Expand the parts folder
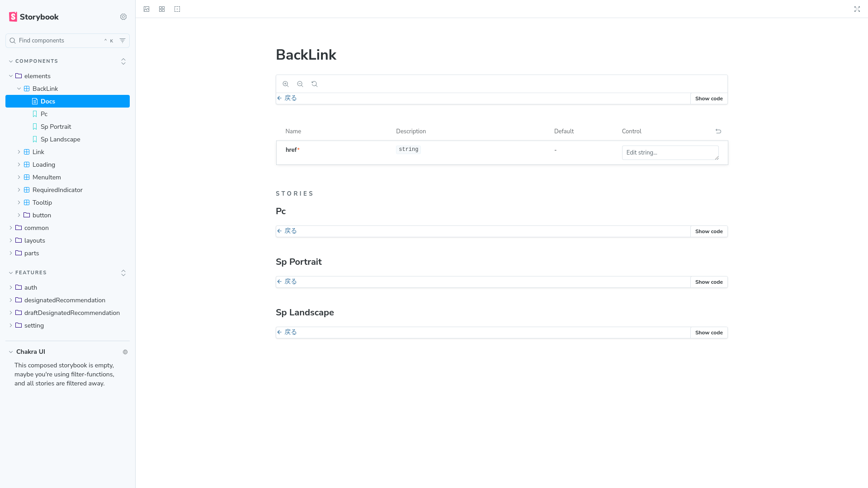Screen dimensions: 868x488 67,253
